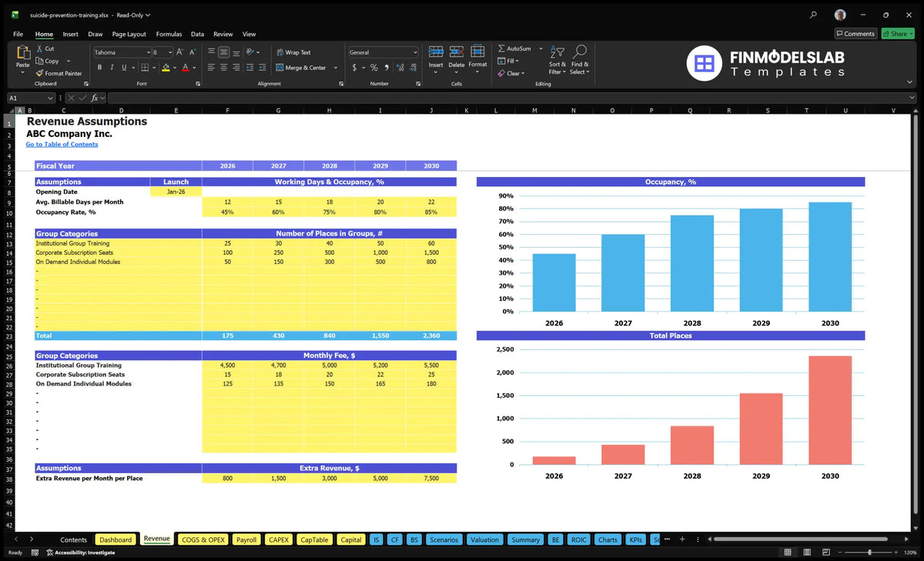Apply comma style format
Viewport: 924px width, 561px height.
coord(386,68)
